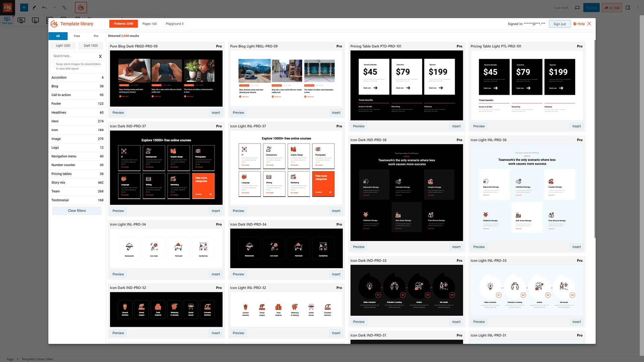Screen dimensions: 644x362
Task: Toggle to Dark 1020 theme
Action: 90,45
